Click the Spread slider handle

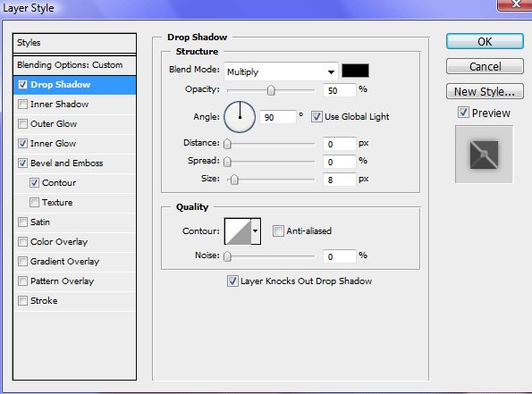[x=227, y=162]
